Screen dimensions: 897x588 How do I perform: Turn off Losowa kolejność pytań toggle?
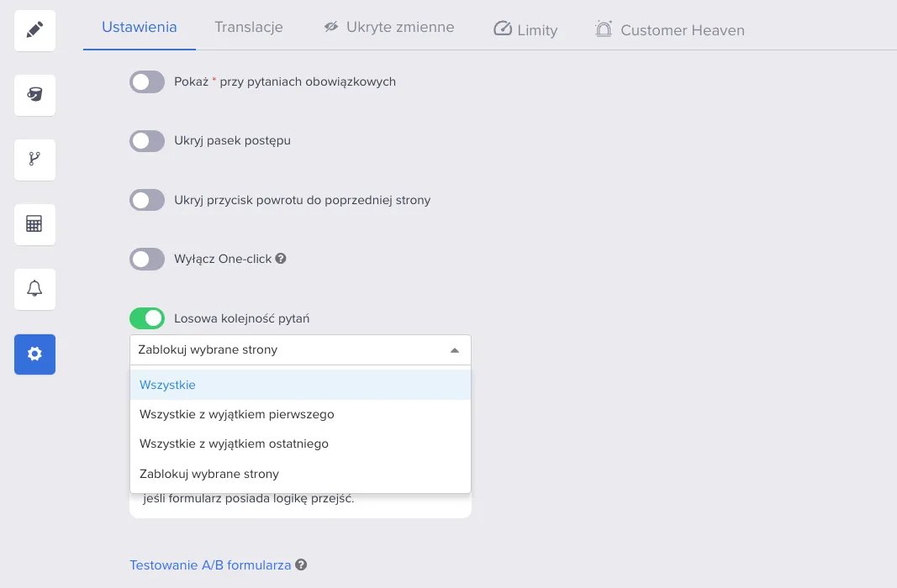147,318
